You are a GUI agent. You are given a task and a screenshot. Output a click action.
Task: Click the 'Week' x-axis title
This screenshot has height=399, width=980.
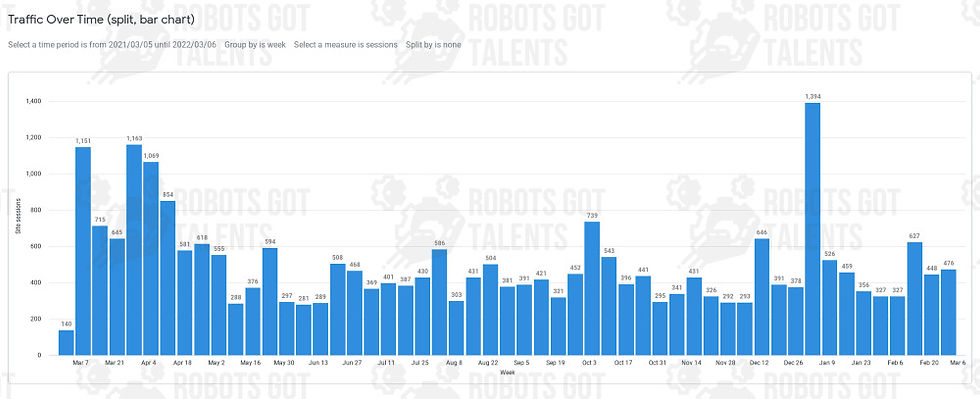tap(507, 373)
